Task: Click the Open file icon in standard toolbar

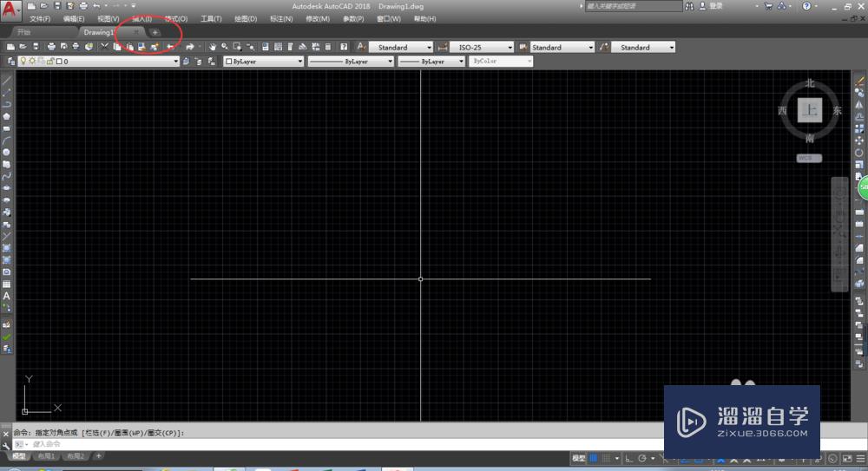Action: click(23, 47)
